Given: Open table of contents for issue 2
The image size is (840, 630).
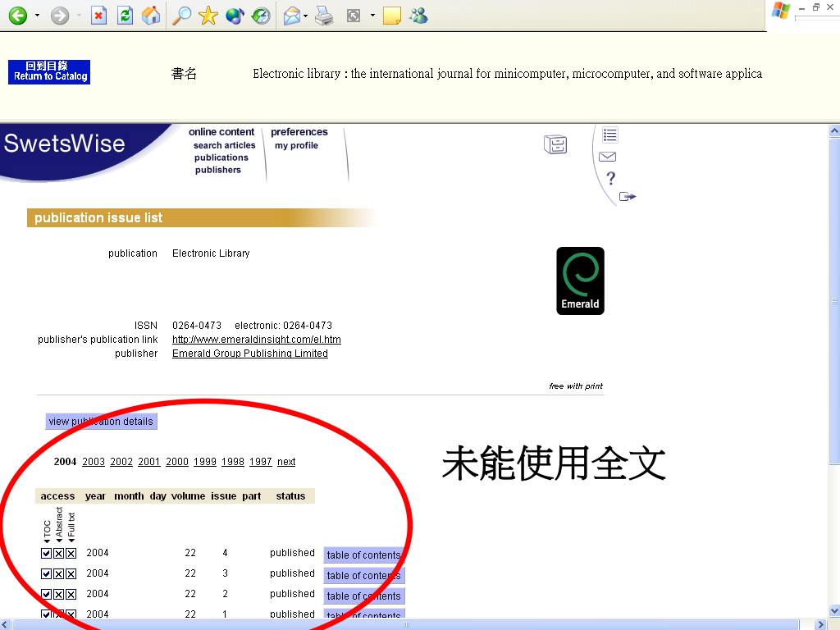Looking at the screenshot, I should (x=363, y=596).
